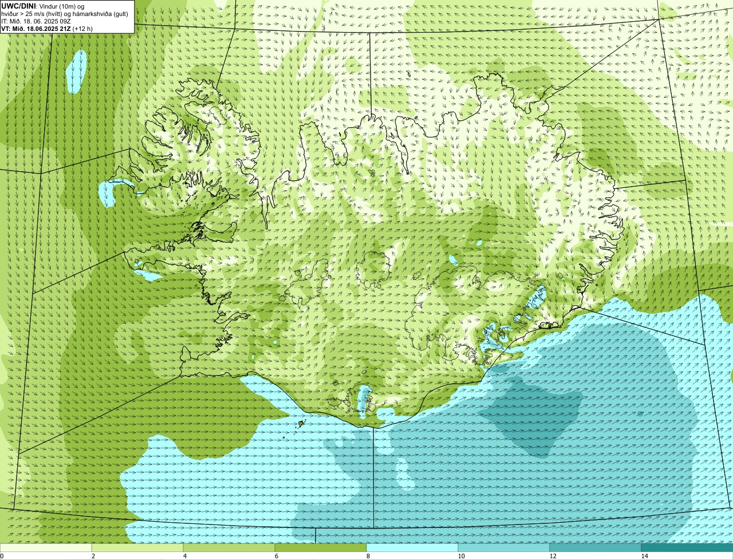Click the scale label '10'
The height and width of the screenshot is (560, 733).
(461, 556)
